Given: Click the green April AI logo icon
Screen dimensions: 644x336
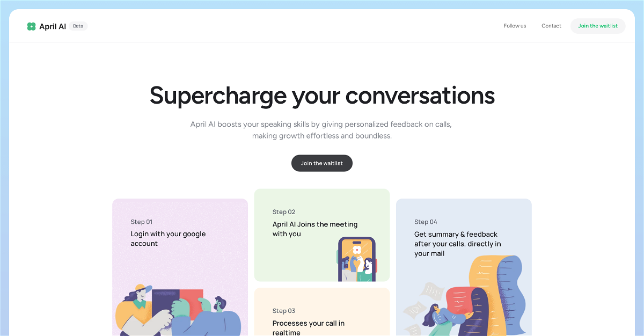Looking at the screenshot, I should 31,26.
